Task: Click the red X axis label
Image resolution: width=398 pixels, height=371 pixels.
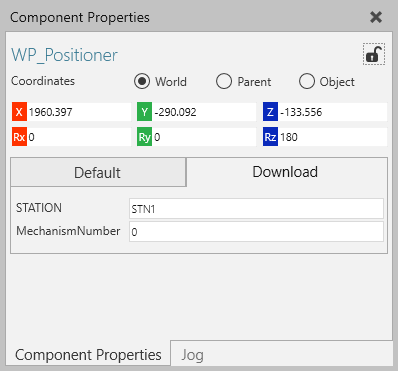Action: click(x=19, y=112)
